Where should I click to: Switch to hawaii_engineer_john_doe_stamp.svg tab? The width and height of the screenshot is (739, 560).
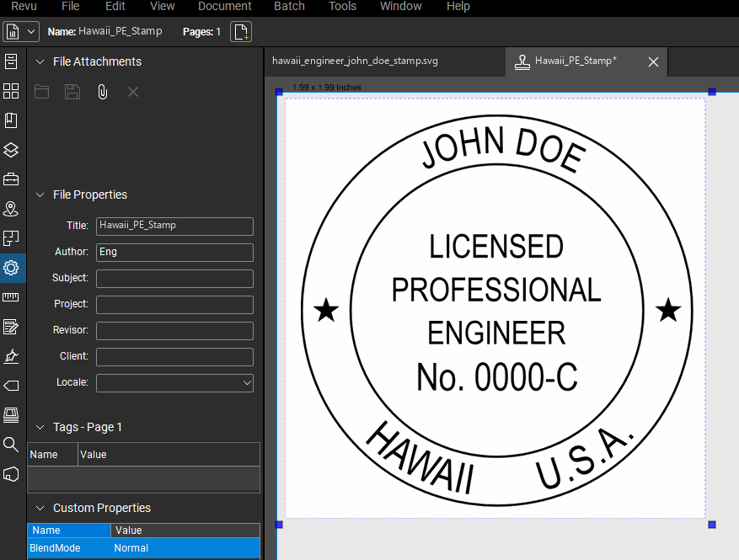point(384,61)
